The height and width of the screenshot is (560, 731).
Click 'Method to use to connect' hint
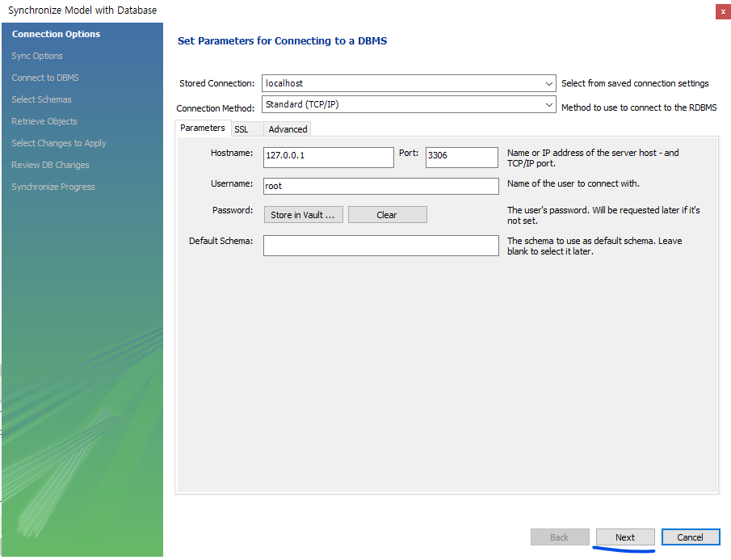[x=639, y=107]
